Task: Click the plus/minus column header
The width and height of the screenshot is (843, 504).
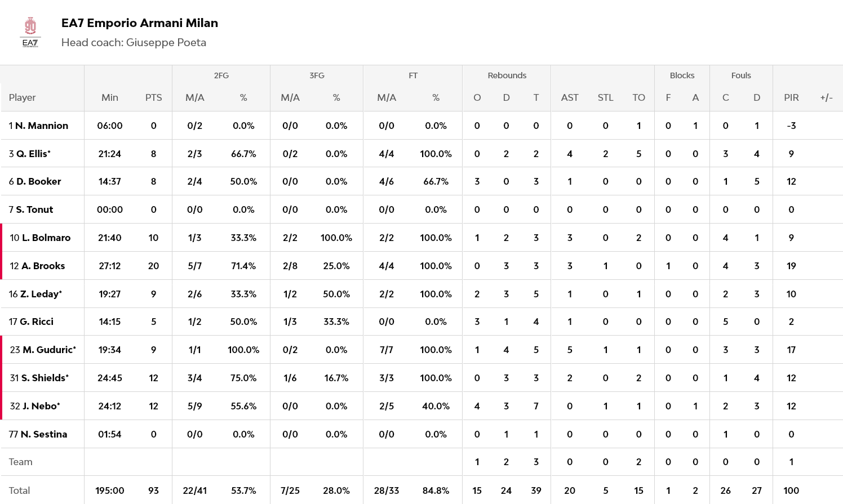Action: tap(826, 97)
